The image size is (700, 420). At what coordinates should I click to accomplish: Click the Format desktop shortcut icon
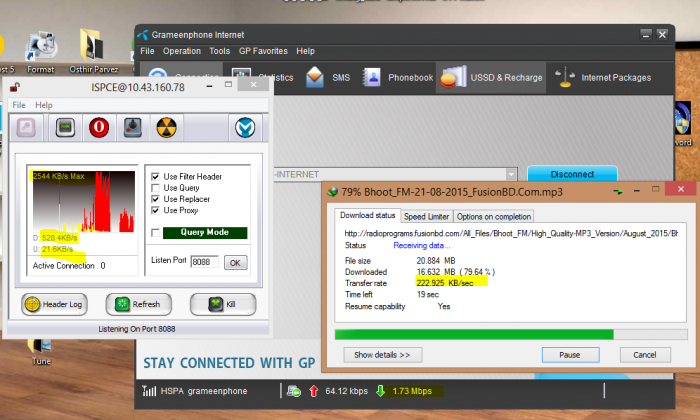[x=41, y=51]
